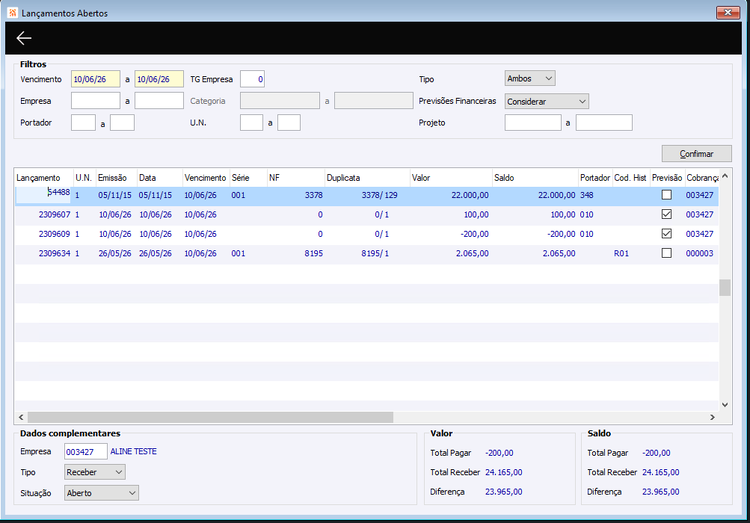
Task: Sort by the Saldo column header
Action: point(535,178)
